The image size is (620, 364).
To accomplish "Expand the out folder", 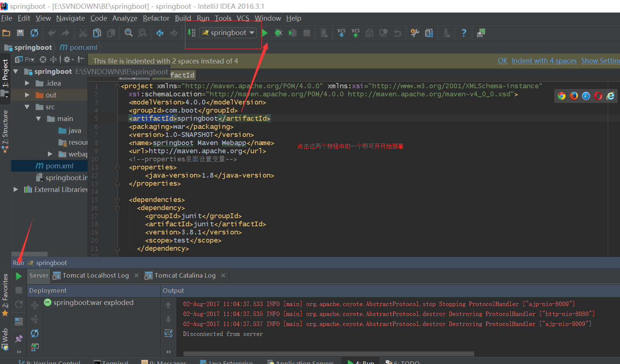I will [27, 95].
